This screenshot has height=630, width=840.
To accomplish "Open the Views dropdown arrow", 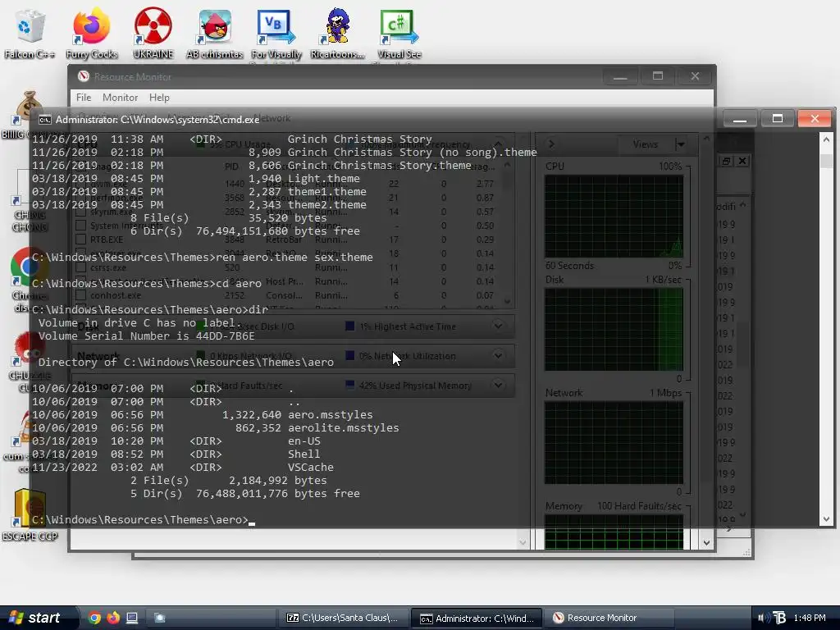I will pyautogui.click(x=680, y=144).
